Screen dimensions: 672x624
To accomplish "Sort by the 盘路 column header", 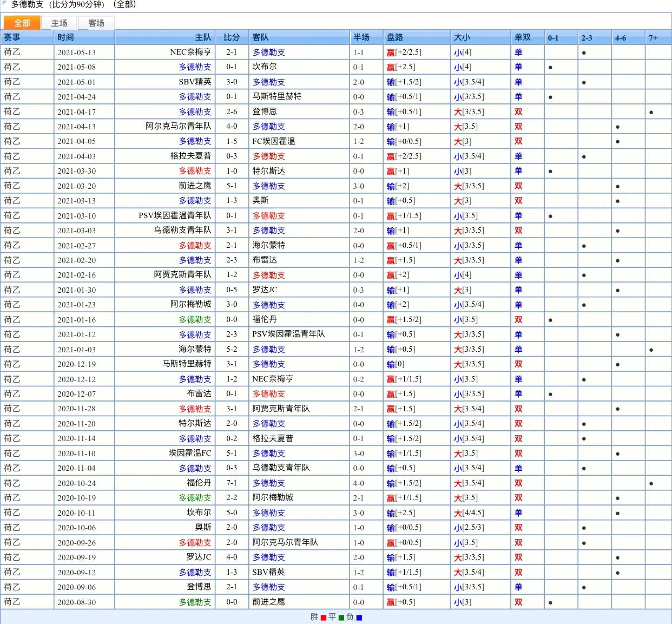I will pos(395,37).
